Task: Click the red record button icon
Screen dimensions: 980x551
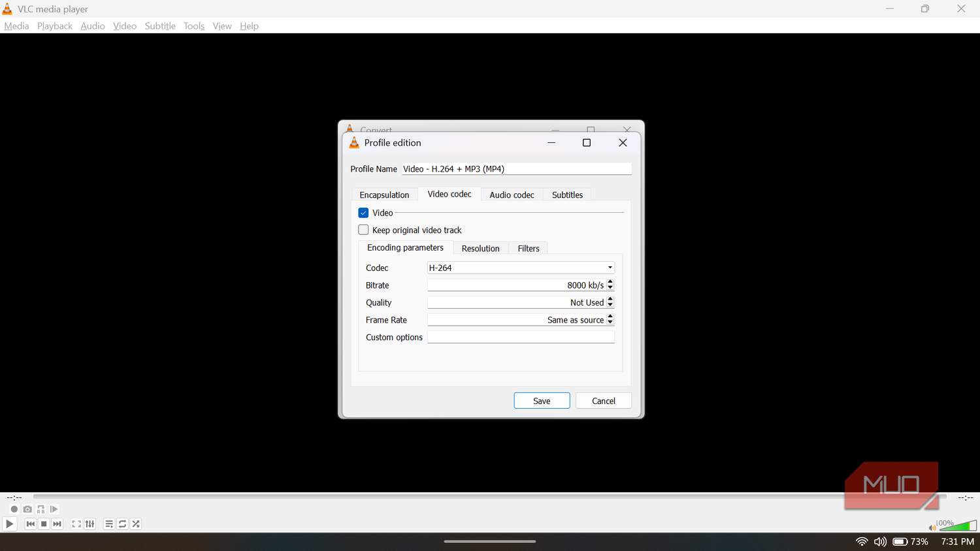Action: coord(14,509)
